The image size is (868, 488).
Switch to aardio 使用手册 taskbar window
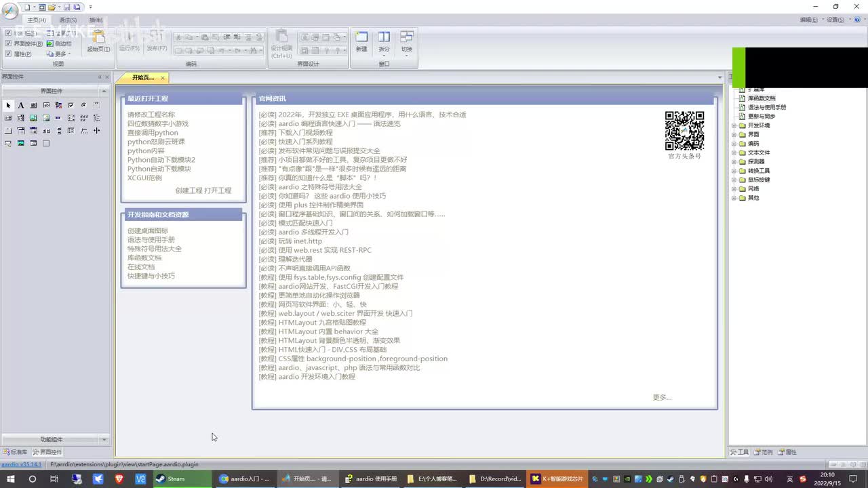[x=371, y=479]
